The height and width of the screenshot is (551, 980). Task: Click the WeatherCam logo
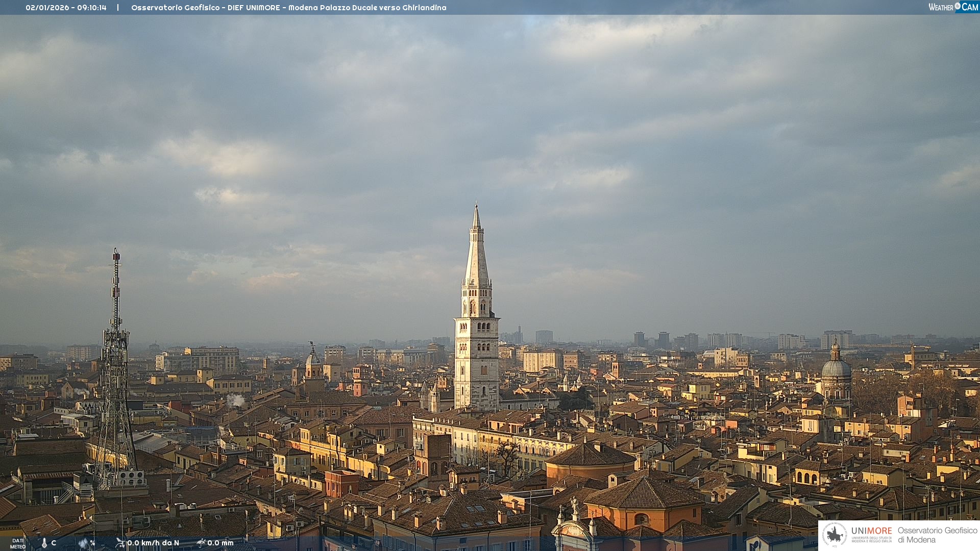point(953,7)
